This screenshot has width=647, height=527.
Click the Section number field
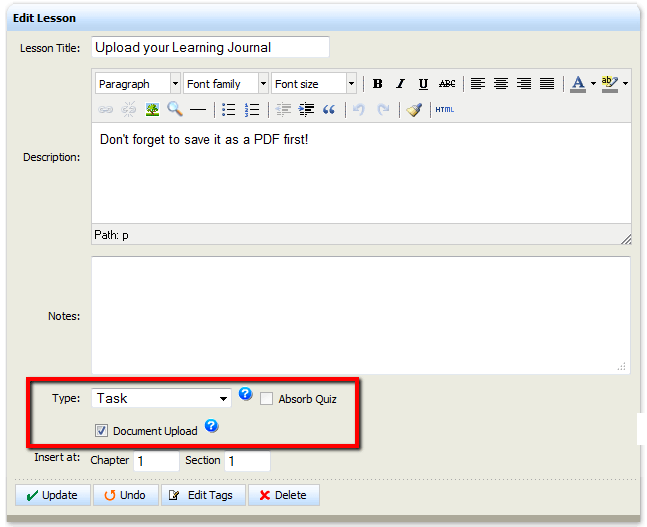247,461
